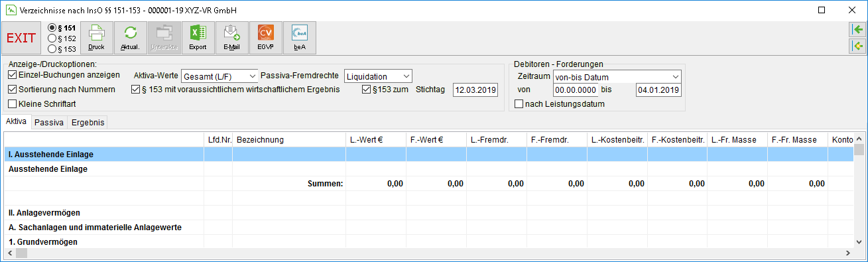Select the 1. Grundvermögen row
The width and height of the screenshot is (868, 262).
tap(428, 241)
